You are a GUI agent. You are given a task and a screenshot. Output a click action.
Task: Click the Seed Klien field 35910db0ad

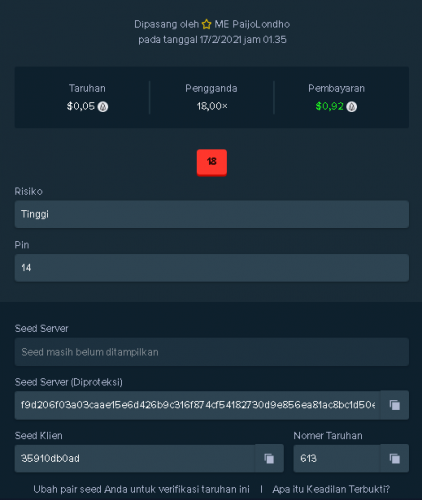point(135,458)
